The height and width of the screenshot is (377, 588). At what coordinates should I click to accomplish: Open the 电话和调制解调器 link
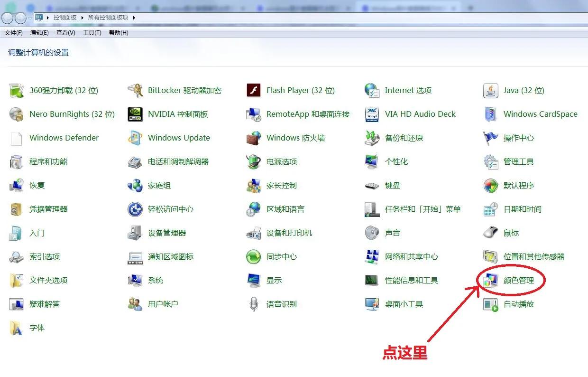point(178,161)
